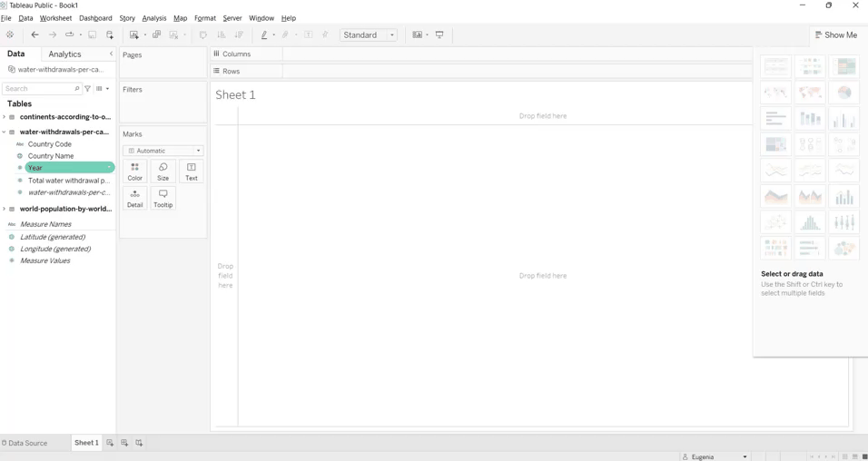Open the Worksheet menu
The height and width of the screenshot is (461, 868).
tap(55, 18)
